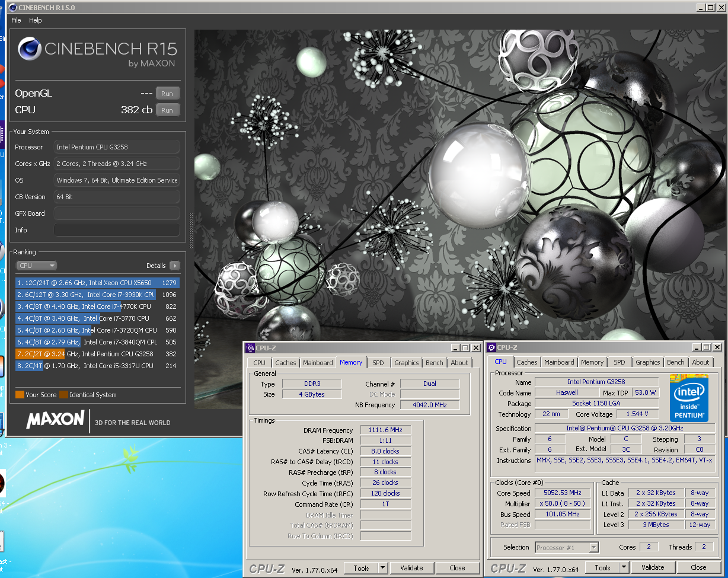
Task: Open Mainboard tab in right CPU-Z window
Action: 559,362
